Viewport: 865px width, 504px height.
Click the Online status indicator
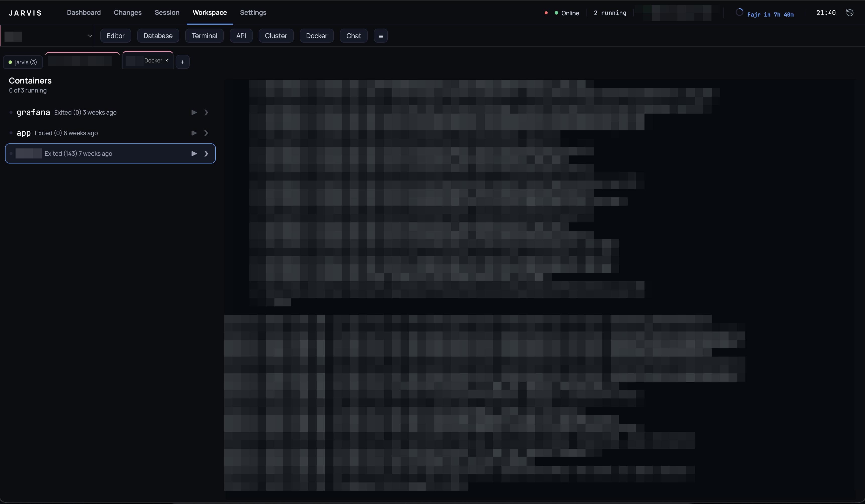tap(567, 13)
